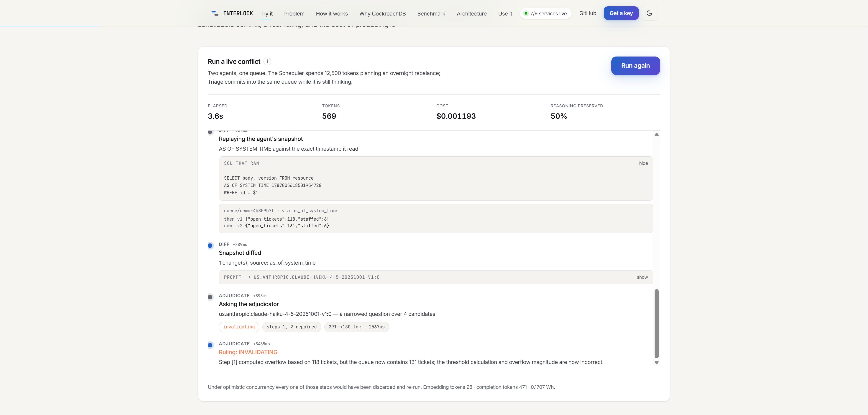This screenshot has height=415, width=868.
Task: Click the Ruling: INVALIDATING timeline dot
Action: [210, 345]
